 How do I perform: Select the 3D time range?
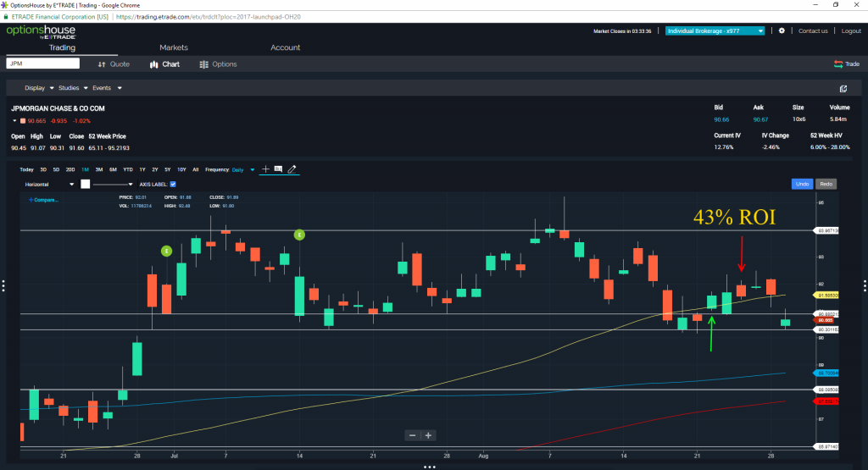(x=43, y=169)
